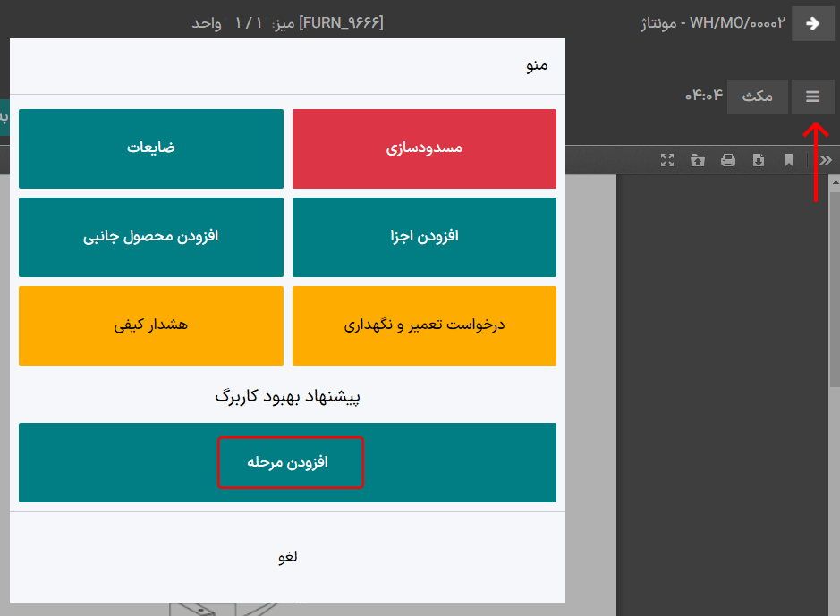This screenshot has height=616, width=840.
Task: Click the 04:04 timer display
Action: click(x=703, y=97)
